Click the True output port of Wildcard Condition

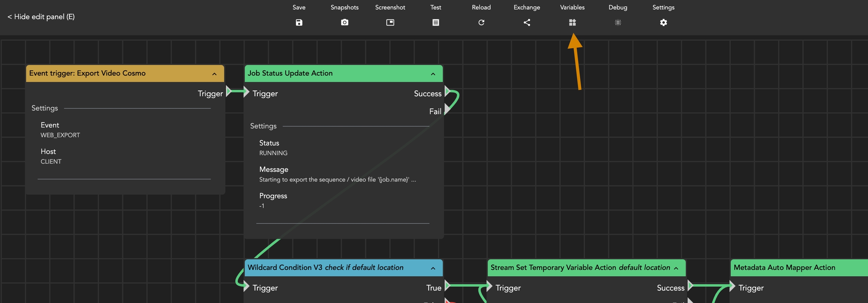[447, 286]
